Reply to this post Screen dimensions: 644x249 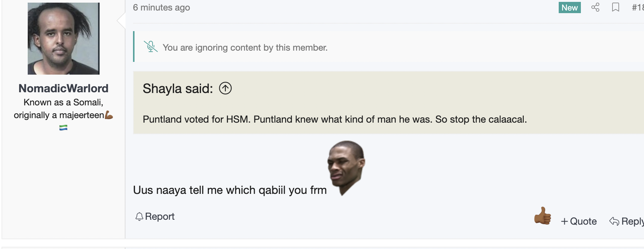627,221
